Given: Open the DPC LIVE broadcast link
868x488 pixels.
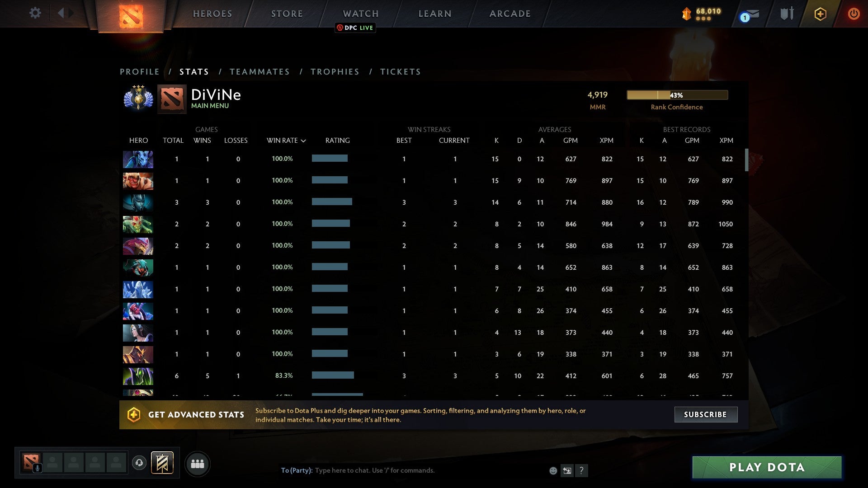Looking at the screenshot, I should (355, 28).
